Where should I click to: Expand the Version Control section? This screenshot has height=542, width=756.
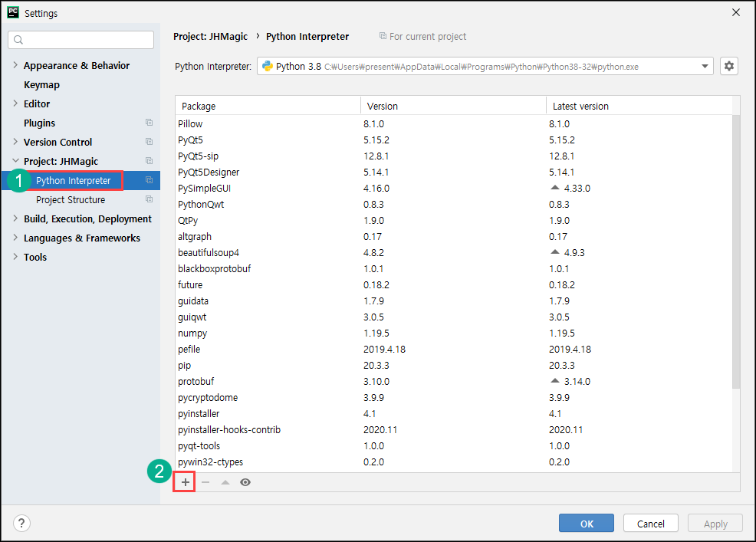click(15, 141)
